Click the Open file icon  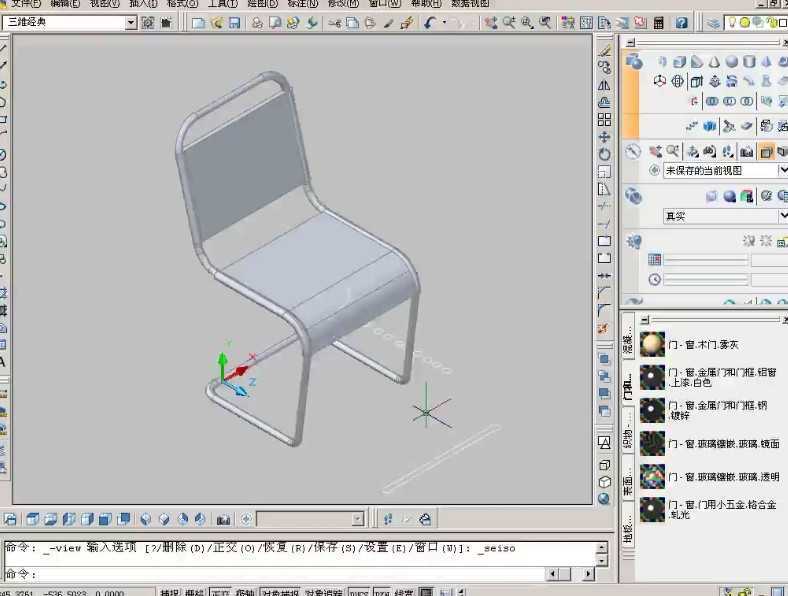[217, 23]
